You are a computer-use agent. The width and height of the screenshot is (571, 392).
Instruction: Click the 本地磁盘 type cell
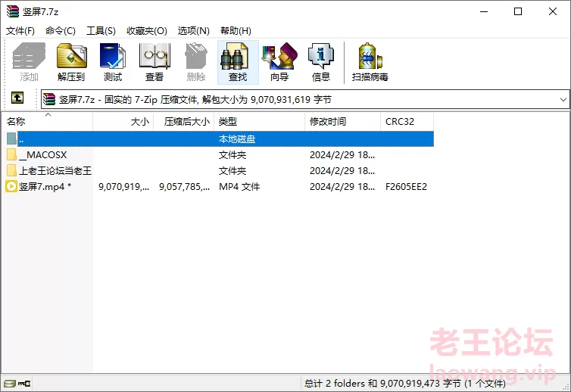pos(237,139)
